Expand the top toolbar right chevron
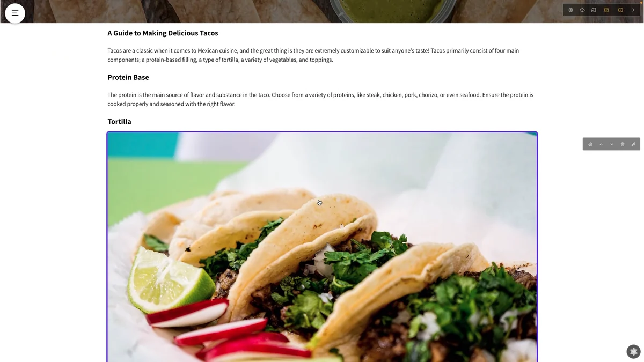Image resolution: width=644 pixels, height=362 pixels. tap(633, 10)
